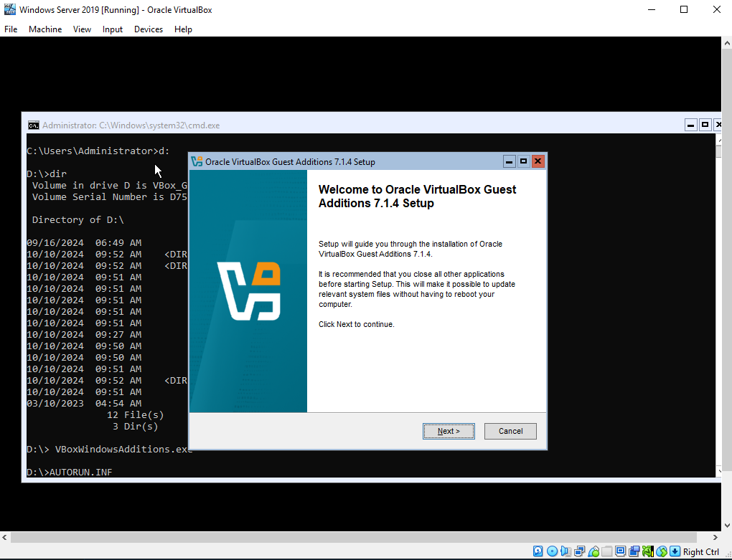Open the View menu

tap(82, 29)
